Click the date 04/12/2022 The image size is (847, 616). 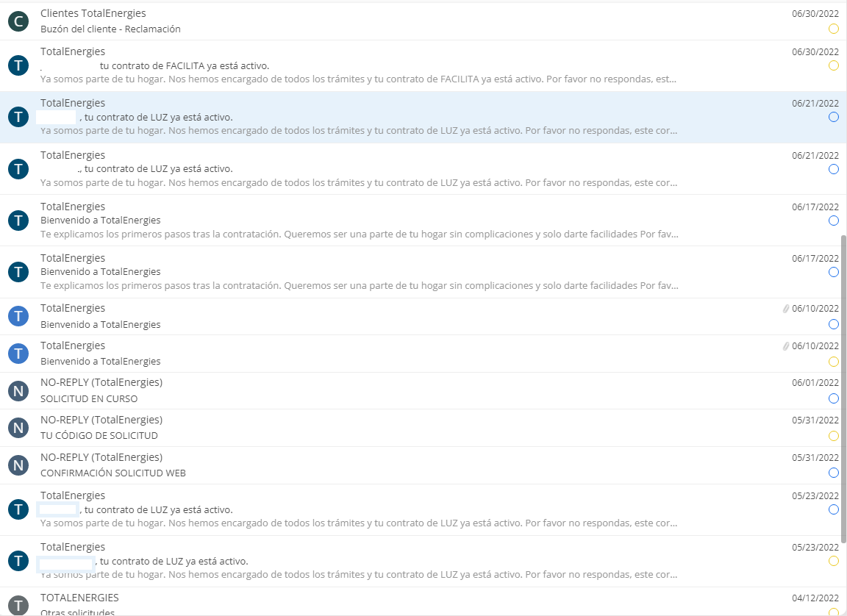tap(815, 598)
